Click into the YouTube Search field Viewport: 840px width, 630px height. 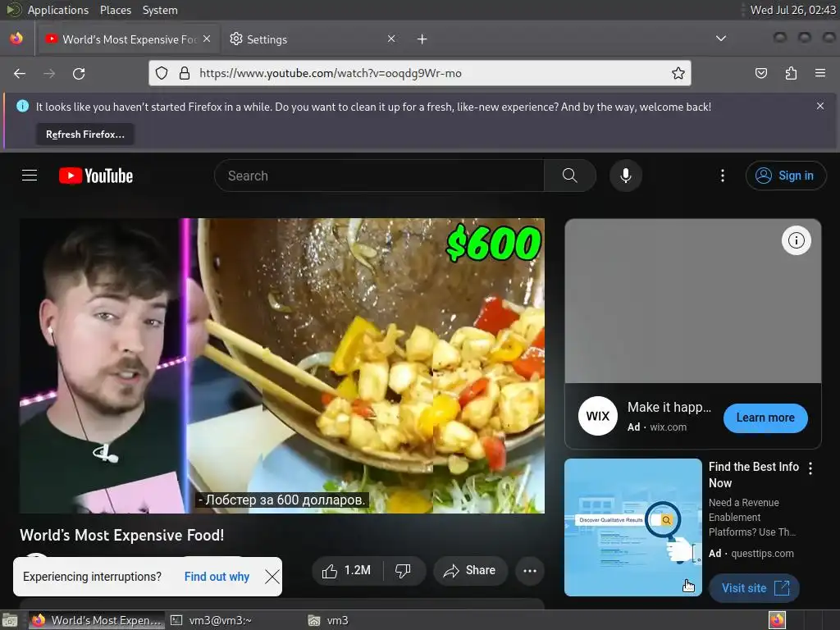[x=379, y=176]
